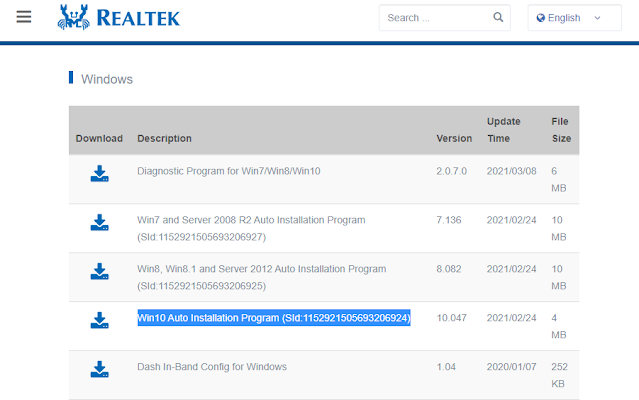The image size is (639, 400).
Task: Click the 4 MB file size
Action: pyautogui.click(x=559, y=326)
